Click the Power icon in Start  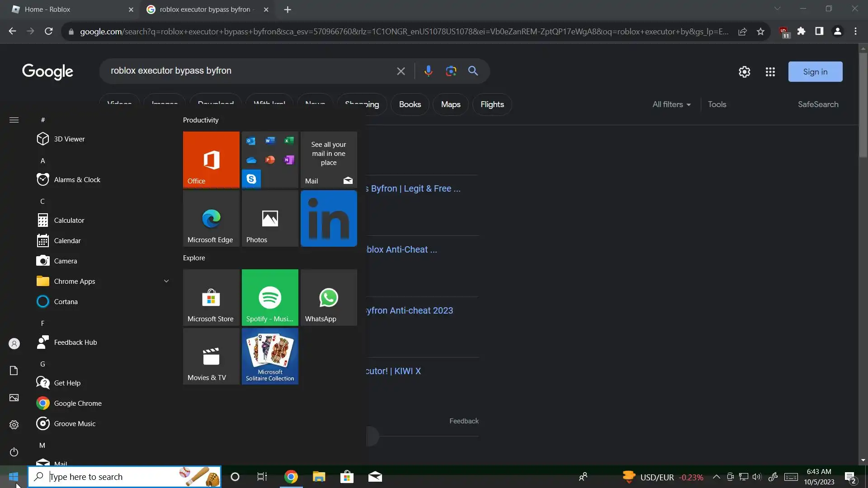pyautogui.click(x=14, y=452)
